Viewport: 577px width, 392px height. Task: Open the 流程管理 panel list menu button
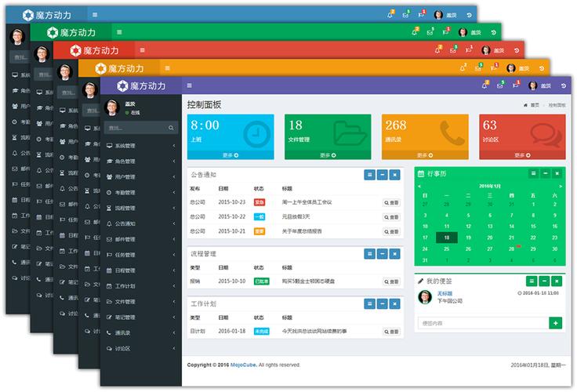[370, 253]
